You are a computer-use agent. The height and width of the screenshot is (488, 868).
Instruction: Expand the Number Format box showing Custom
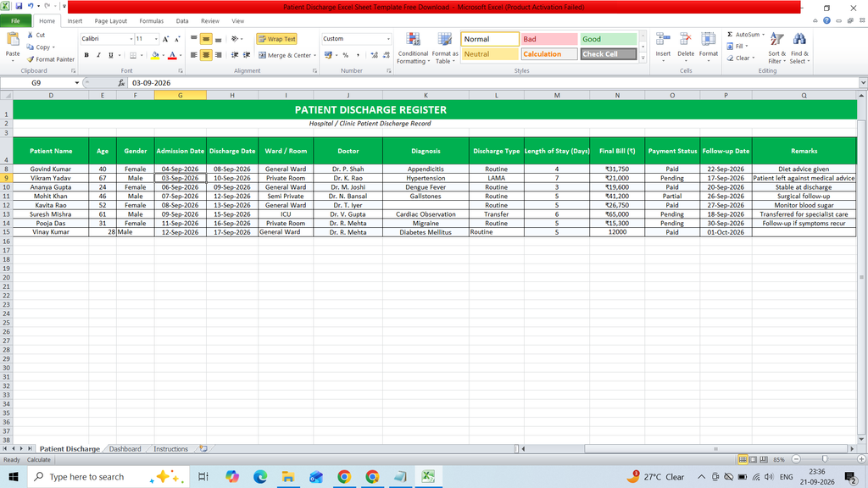coord(388,39)
